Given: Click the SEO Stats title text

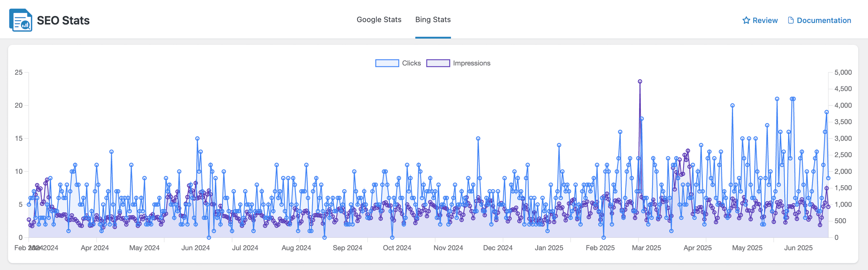Looking at the screenshot, I should [x=63, y=21].
